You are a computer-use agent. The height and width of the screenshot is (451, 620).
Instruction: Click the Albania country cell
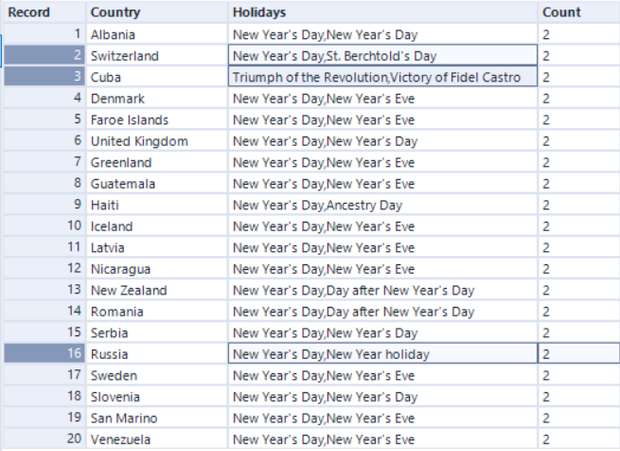pos(155,34)
